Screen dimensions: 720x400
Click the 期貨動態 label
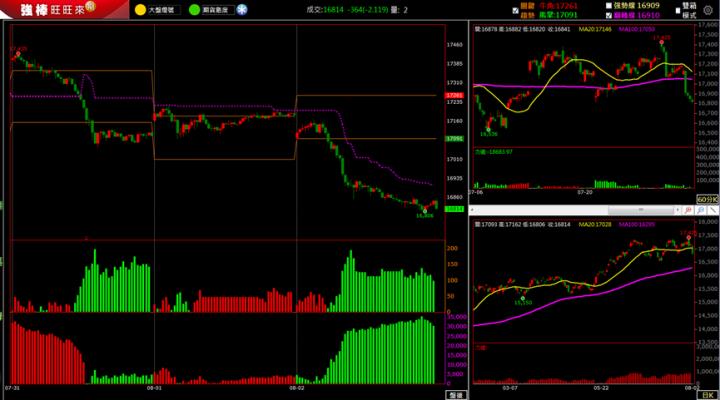pos(215,10)
